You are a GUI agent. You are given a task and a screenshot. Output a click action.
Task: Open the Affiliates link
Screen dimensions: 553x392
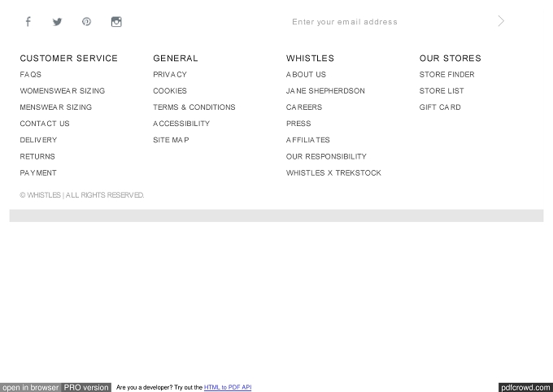coord(308,140)
